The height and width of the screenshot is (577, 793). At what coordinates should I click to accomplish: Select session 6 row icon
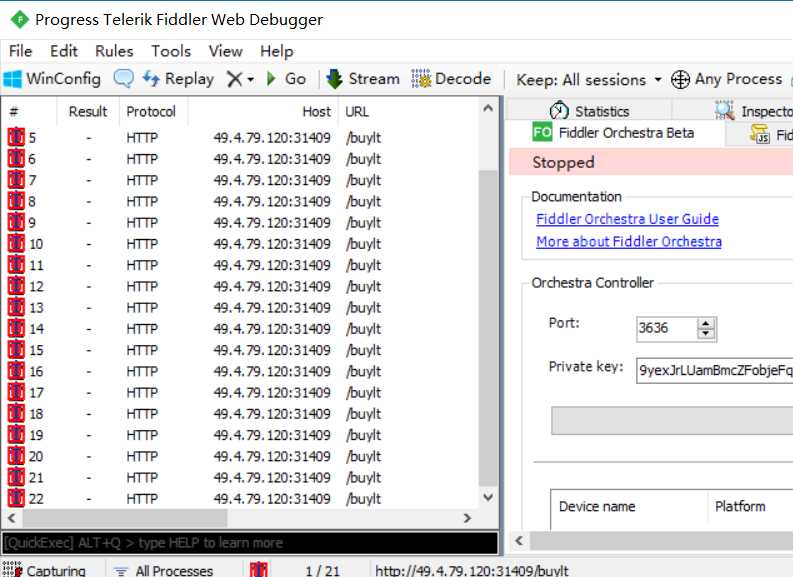[x=16, y=159]
